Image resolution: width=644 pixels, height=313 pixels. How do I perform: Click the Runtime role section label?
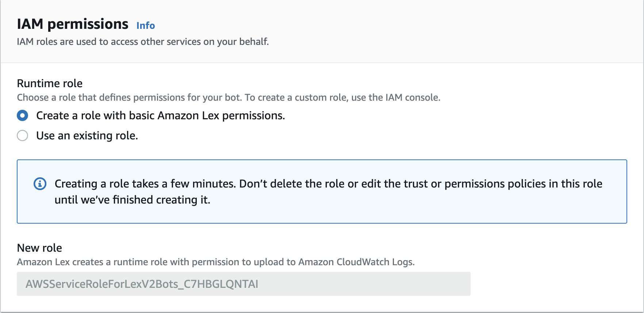[50, 84]
